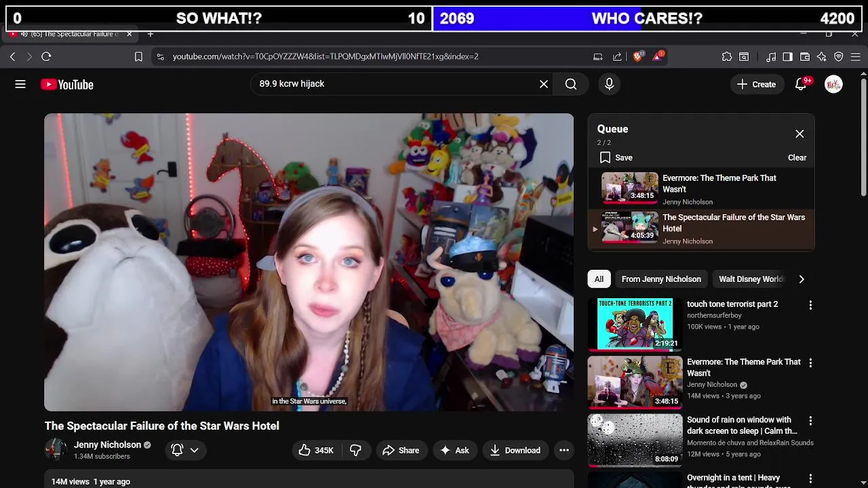868x488 pixels.
Task: Open Brave Rewards triangle icon
Action: [658, 57]
